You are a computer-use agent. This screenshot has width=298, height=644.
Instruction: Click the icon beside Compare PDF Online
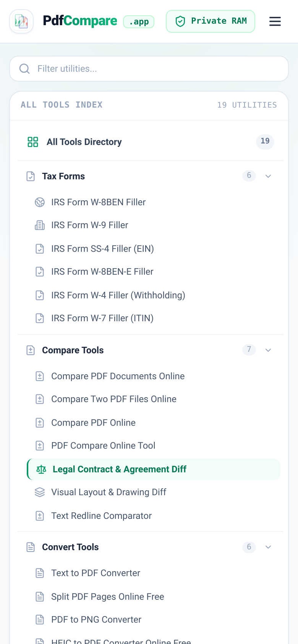40,423
